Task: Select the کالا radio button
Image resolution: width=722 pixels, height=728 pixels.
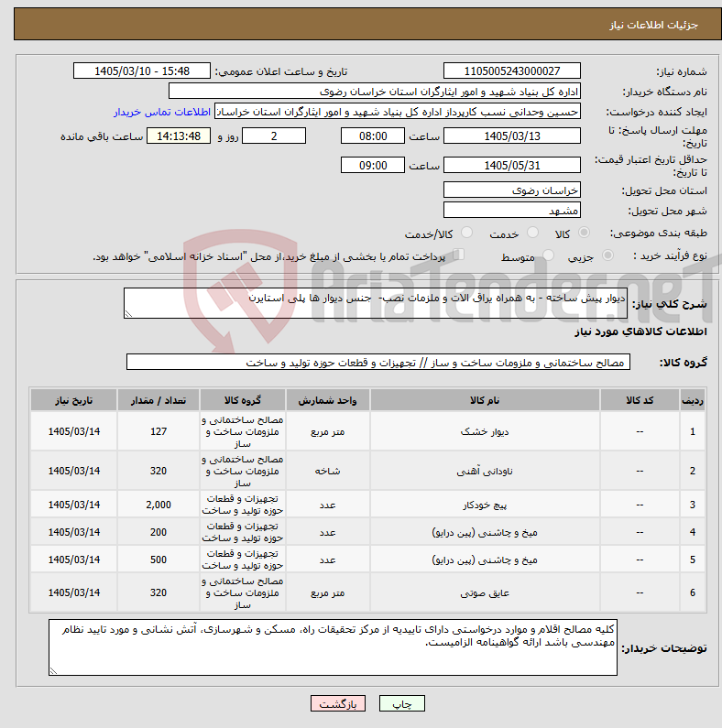Action: coord(584,233)
